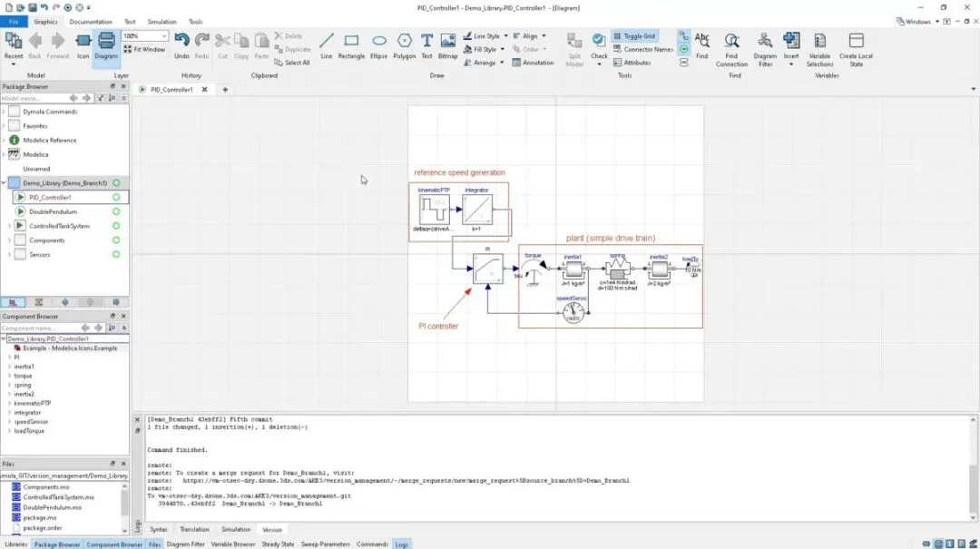The height and width of the screenshot is (549, 980).
Task: Open the File menu
Action: 13,21
